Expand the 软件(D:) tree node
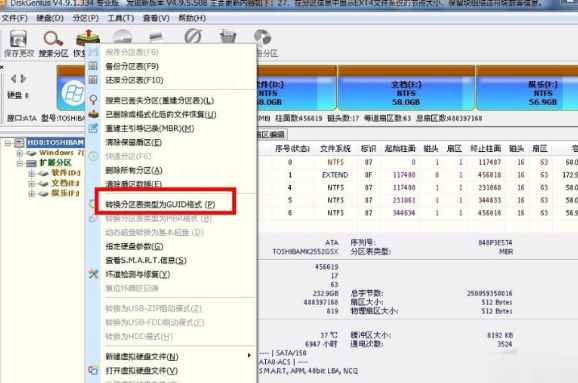This screenshot has height=383, width=578. coord(32,173)
